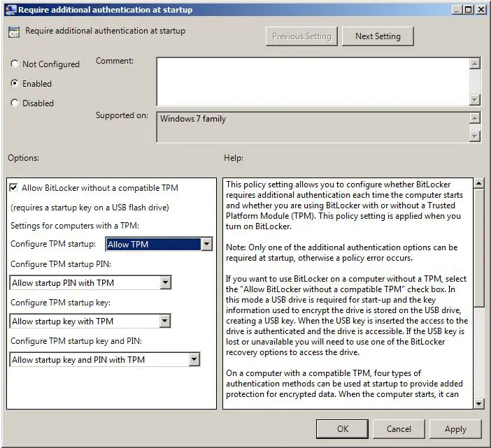This screenshot has width=491, height=448.
Task: Select the Not Configured radio button
Action: (x=15, y=64)
